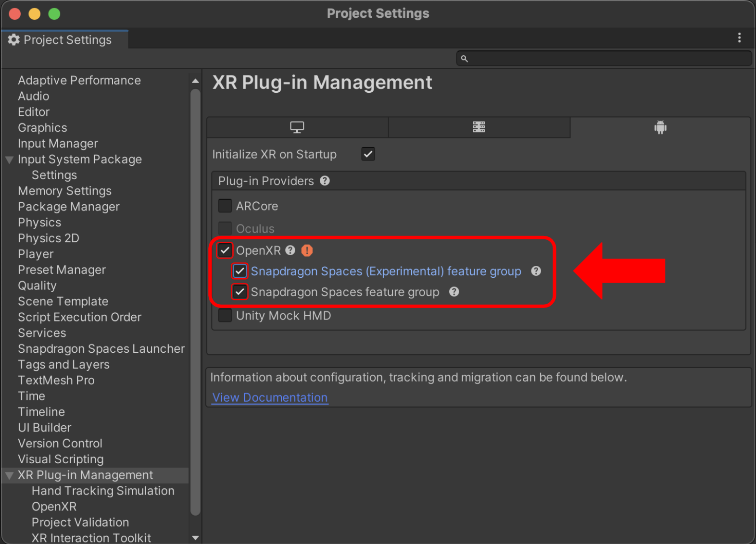This screenshot has height=544, width=756.
Task: Toggle Snapdragon Spaces feature group checkbox
Action: coord(240,292)
